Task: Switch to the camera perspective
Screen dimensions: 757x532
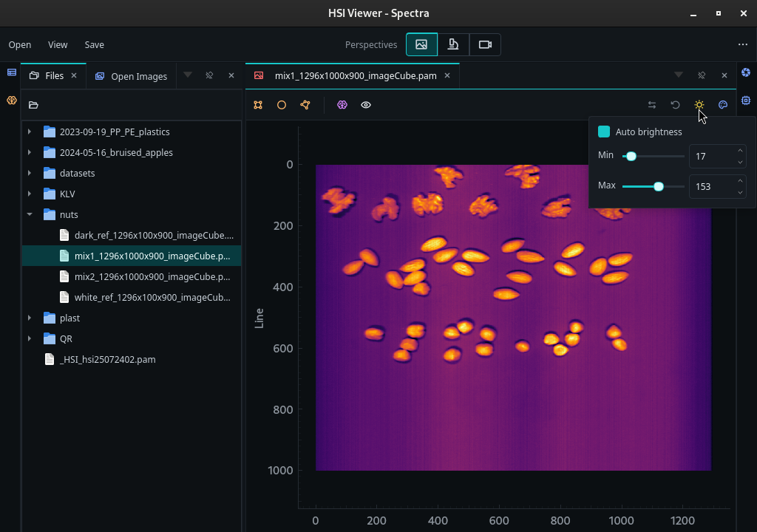Action: tap(485, 44)
